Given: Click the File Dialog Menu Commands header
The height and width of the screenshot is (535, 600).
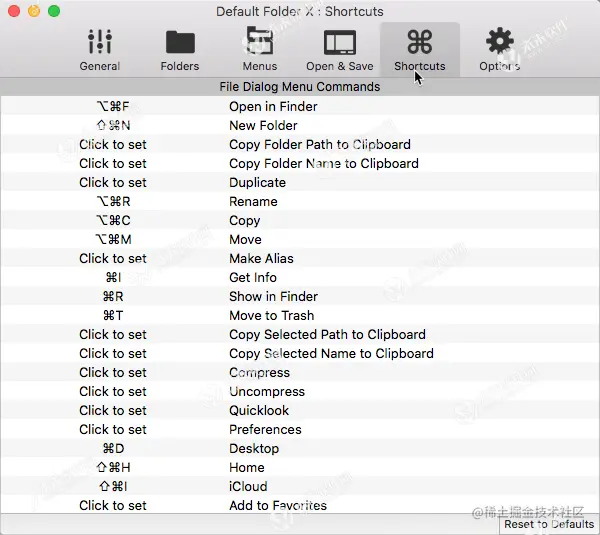Looking at the screenshot, I should (x=300, y=87).
